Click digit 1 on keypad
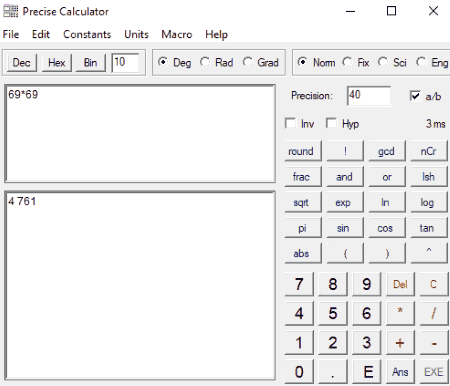 click(x=299, y=343)
